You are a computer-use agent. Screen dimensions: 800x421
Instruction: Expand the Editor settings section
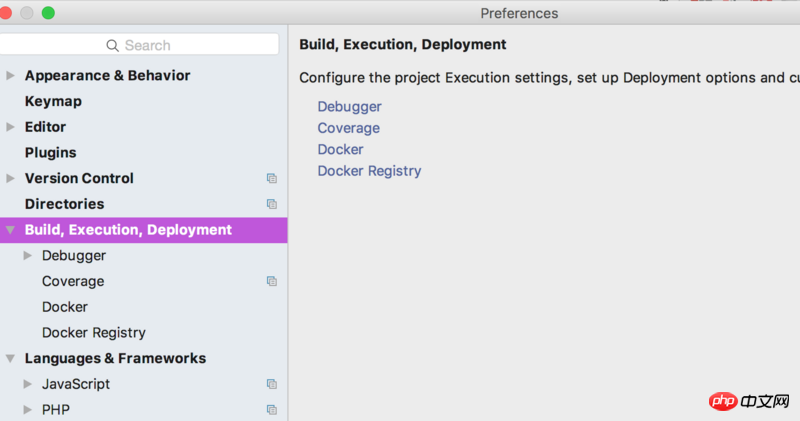click(x=11, y=127)
